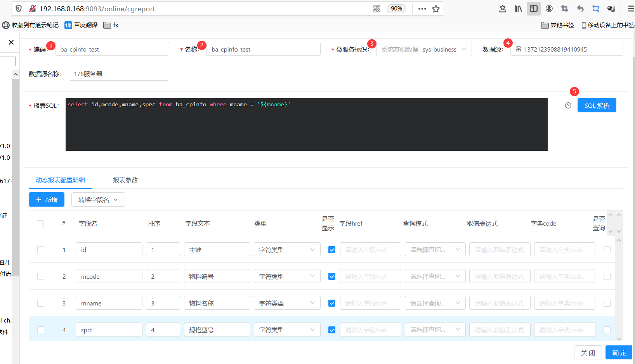Bookmark this page with the star icon
Viewport: 635px width, 364px height.
tap(436, 9)
